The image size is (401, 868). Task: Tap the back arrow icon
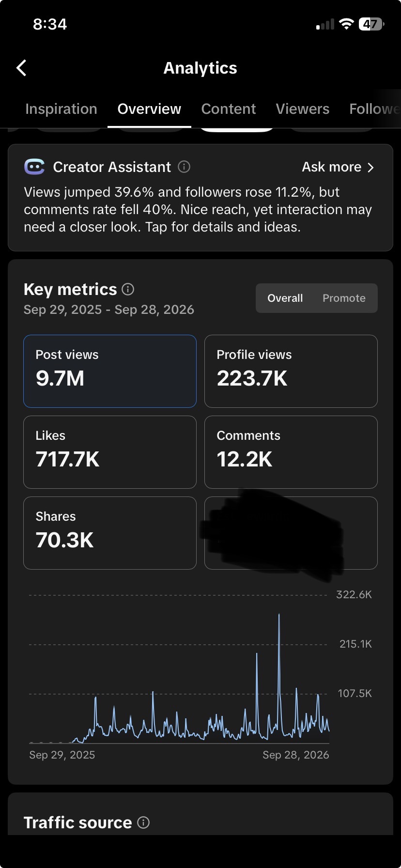click(x=21, y=68)
